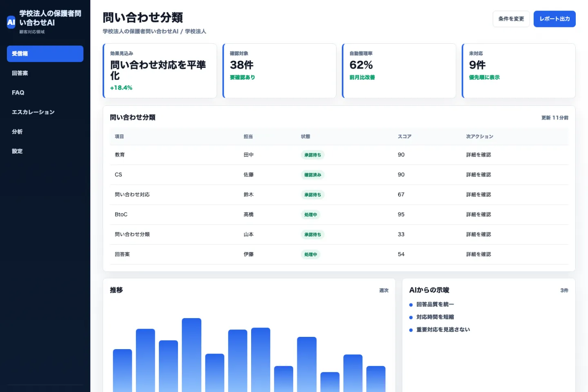The image size is (588, 392).
Task: Click the 週次 label on 推移 chart
Action: pyautogui.click(x=384, y=290)
